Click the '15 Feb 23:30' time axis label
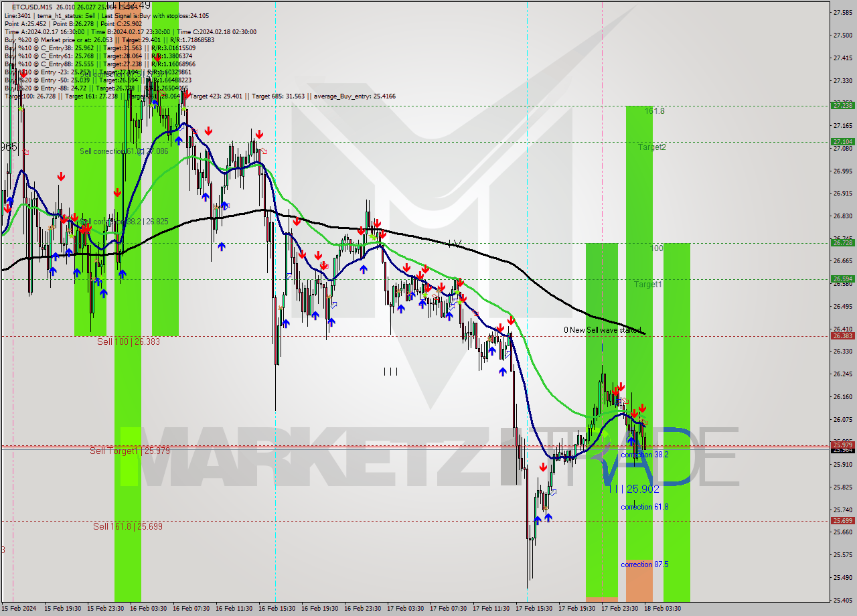The height and width of the screenshot is (616, 857). (106, 609)
